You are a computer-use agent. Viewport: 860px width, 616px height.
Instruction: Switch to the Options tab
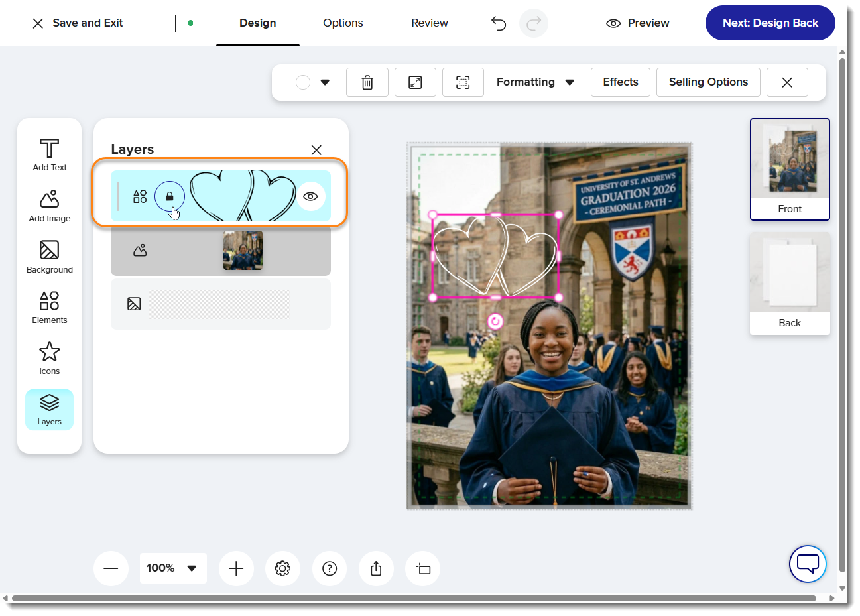(343, 23)
